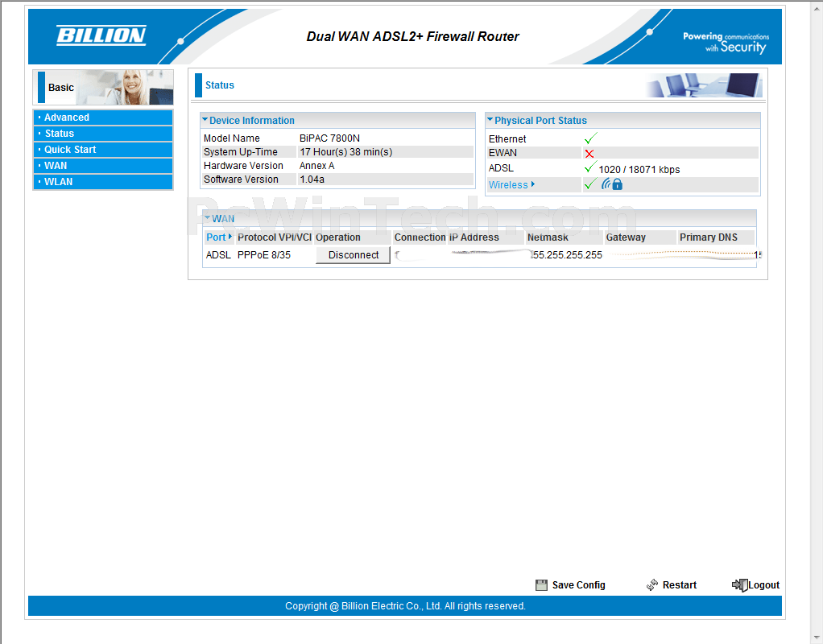The width and height of the screenshot is (823, 644).
Task: Click the Model Name label
Action: coord(231,138)
